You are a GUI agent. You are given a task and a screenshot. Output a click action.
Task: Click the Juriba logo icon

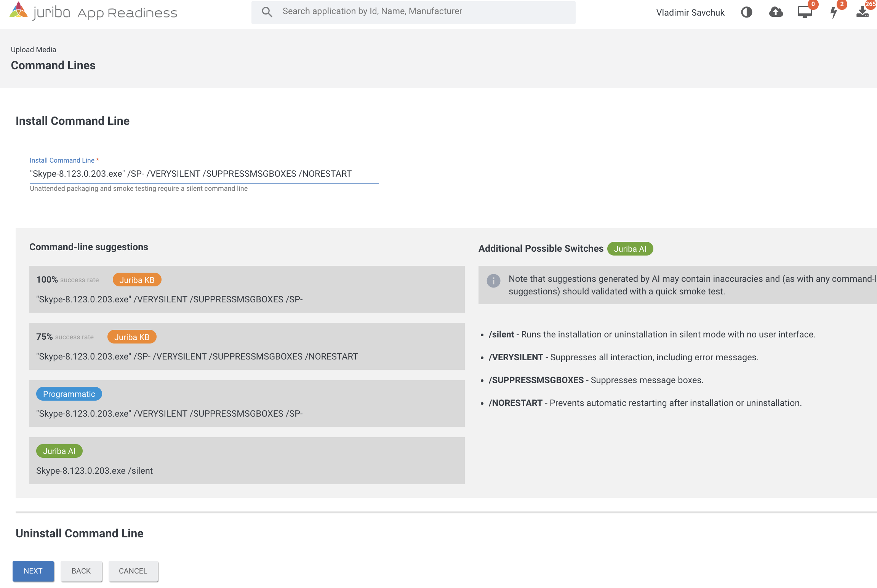[18, 11]
